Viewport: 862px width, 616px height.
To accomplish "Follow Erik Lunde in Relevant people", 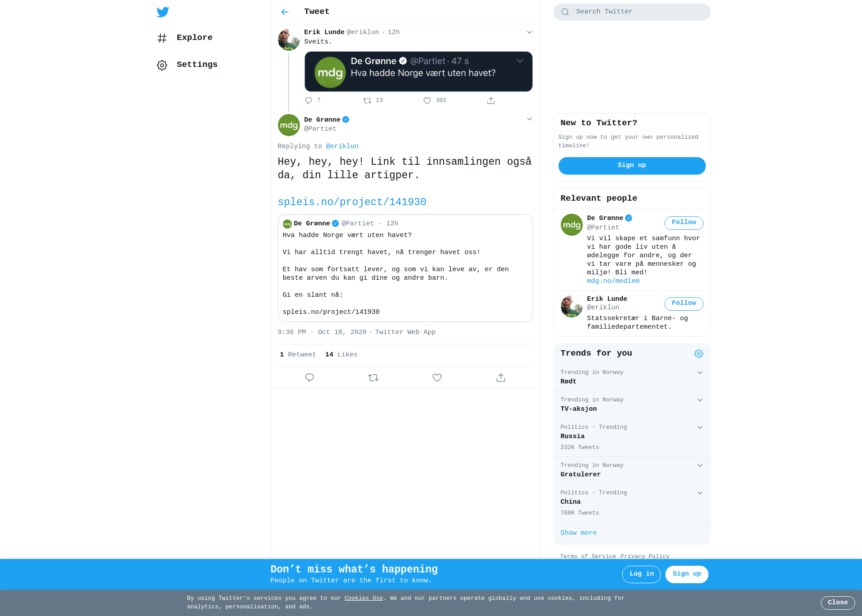I will point(684,304).
